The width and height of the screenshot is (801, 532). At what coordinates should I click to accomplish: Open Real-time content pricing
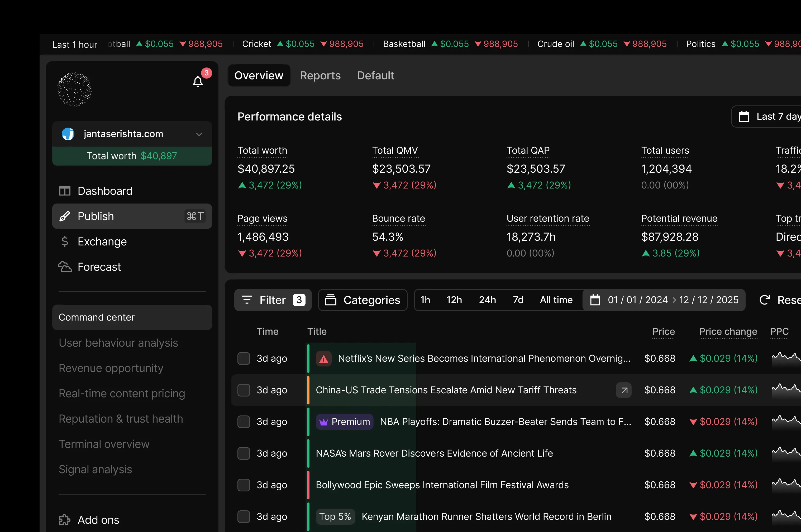[x=122, y=394]
